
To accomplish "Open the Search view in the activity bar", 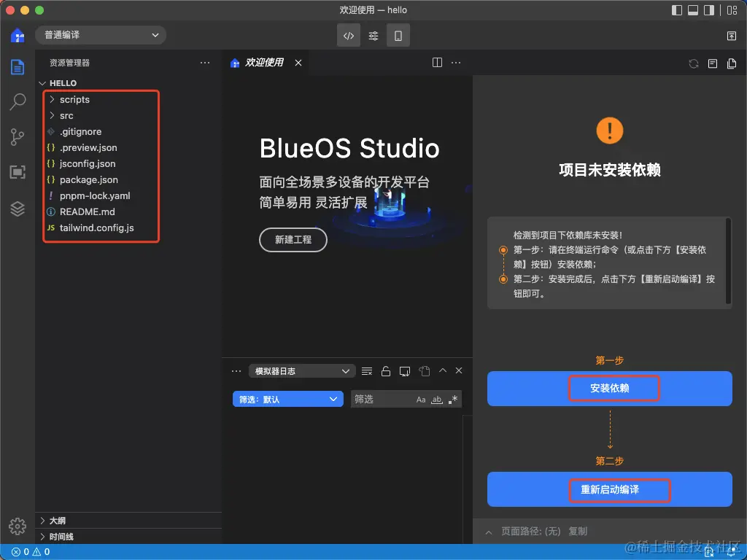I will pos(18,102).
